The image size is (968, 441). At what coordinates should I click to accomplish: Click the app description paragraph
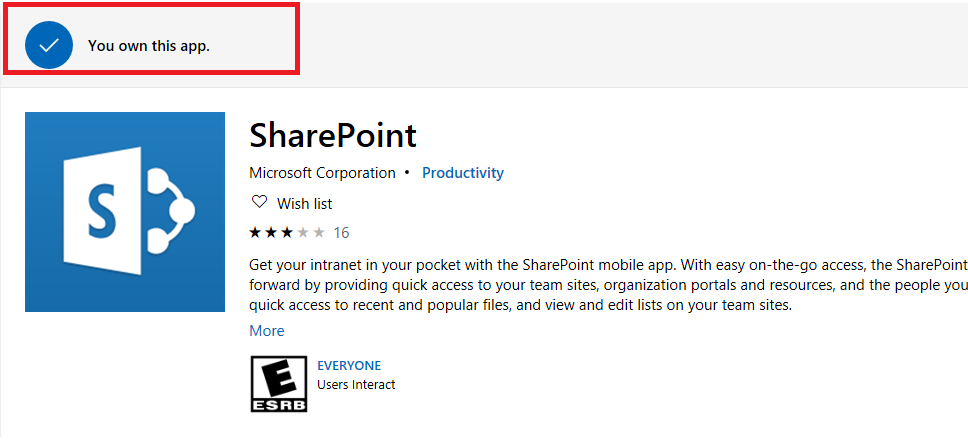[x=608, y=285]
